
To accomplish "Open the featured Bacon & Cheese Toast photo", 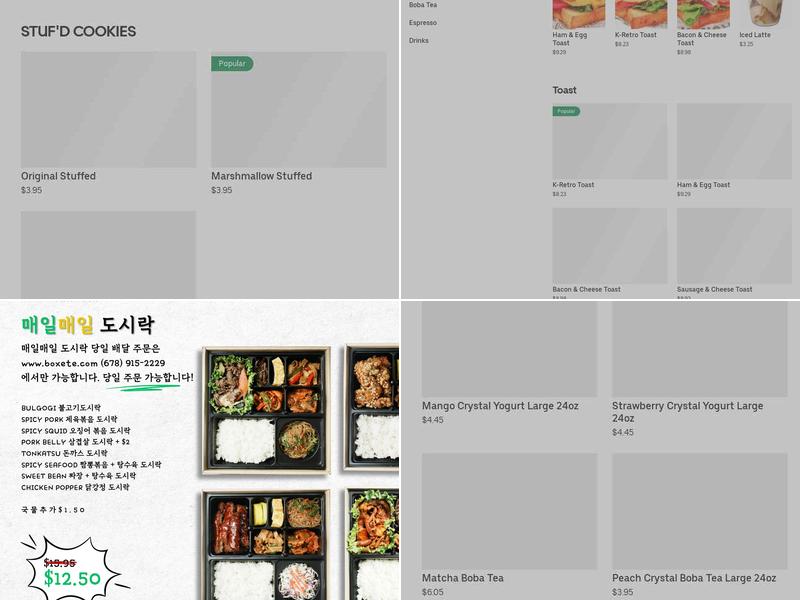I will click(703, 14).
